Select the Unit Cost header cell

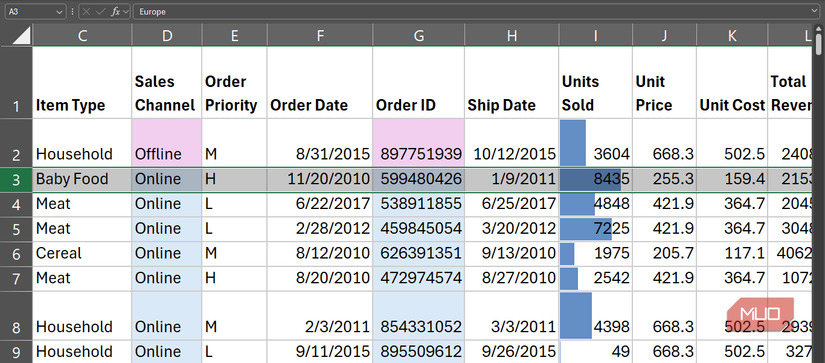pos(732,83)
